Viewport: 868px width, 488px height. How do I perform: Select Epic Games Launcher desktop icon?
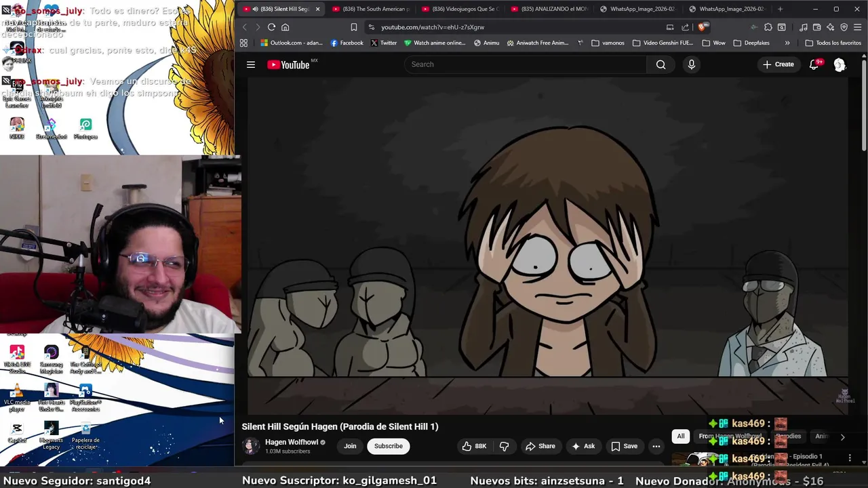[x=17, y=94]
